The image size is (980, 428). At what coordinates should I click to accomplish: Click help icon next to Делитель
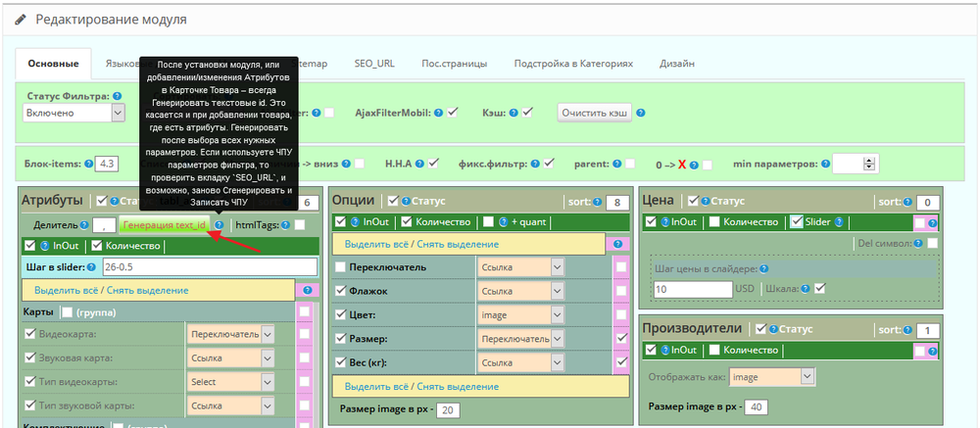[x=84, y=225]
